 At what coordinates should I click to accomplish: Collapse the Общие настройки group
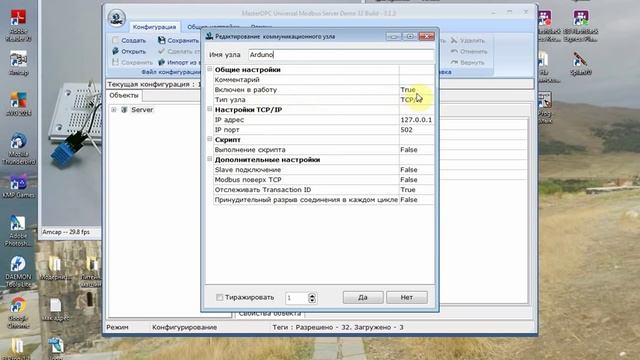[x=210, y=69]
